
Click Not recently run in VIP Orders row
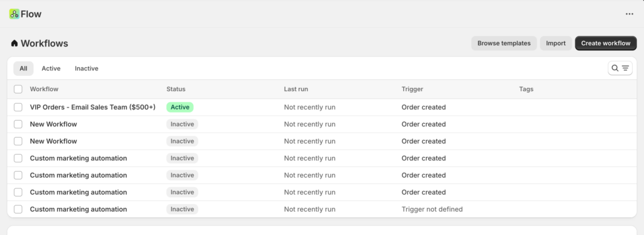tap(309, 107)
